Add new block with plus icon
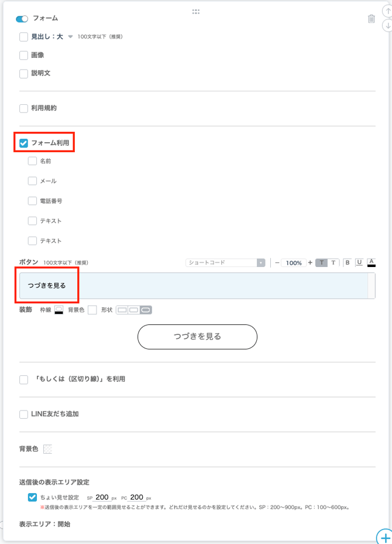 [x=385, y=537]
